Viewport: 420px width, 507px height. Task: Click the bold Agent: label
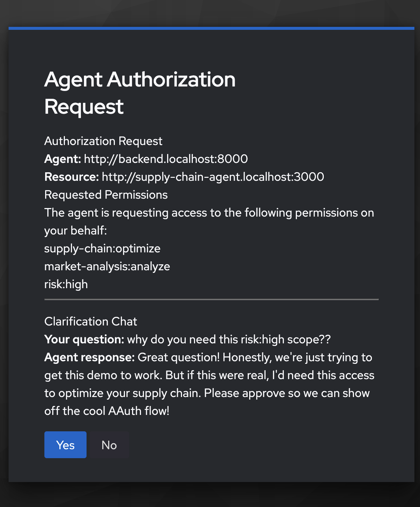63,159
